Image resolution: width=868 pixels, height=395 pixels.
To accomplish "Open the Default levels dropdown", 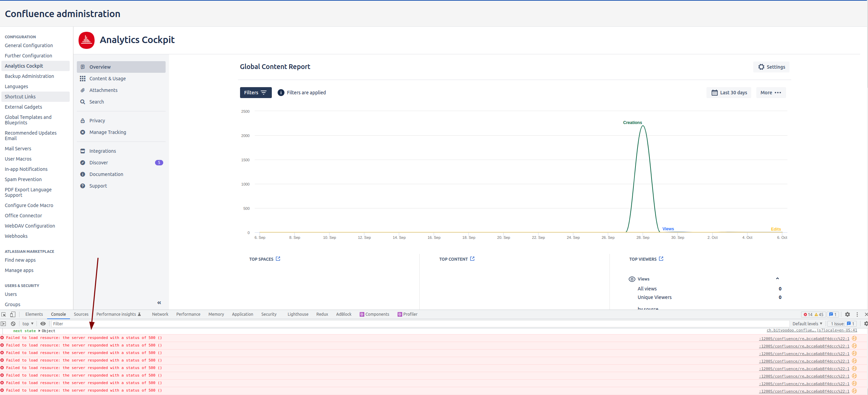I will (807, 324).
